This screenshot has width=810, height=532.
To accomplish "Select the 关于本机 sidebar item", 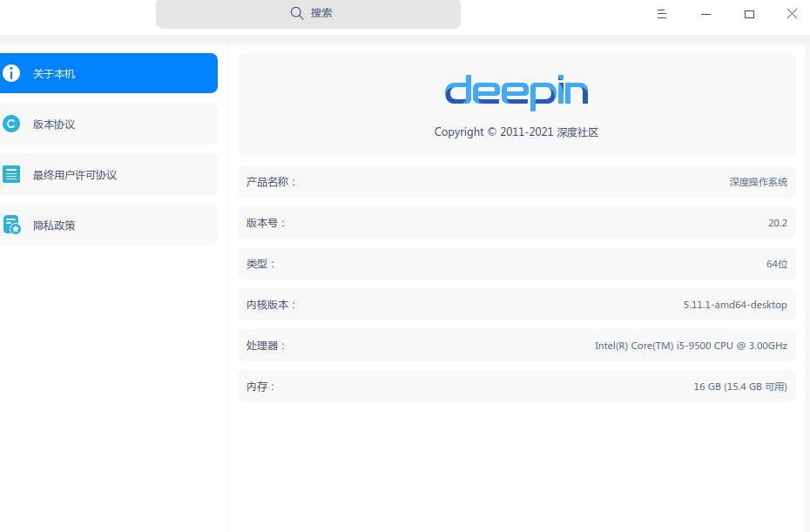I will tap(109, 73).
